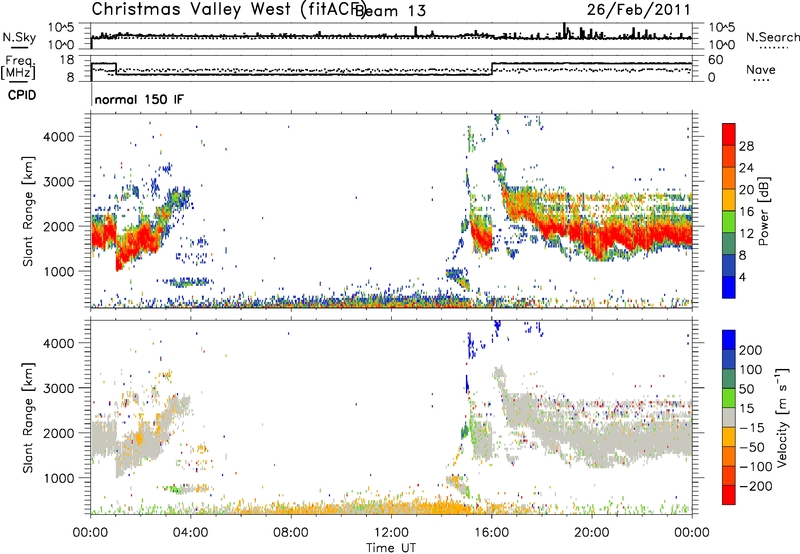
Task: Click the red bottom of the velocity colorbar
Action: pyautogui.click(x=729, y=495)
